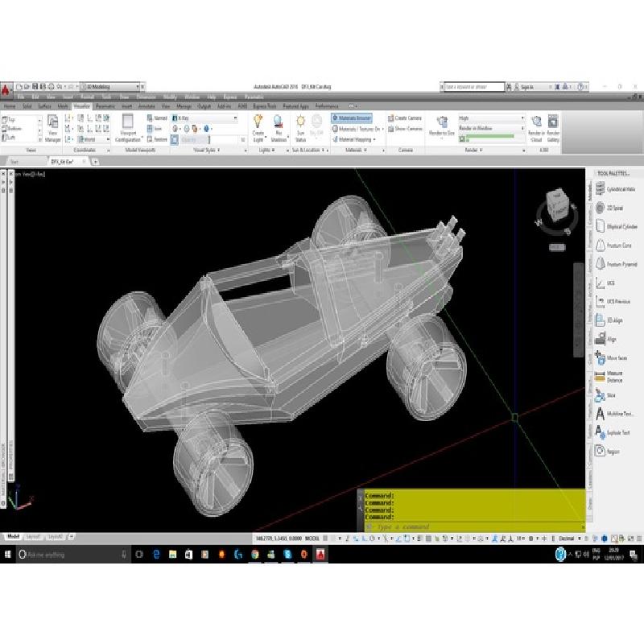The height and width of the screenshot is (644, 644).
Task: Click the new drawing tab plus button
Action: tap(95, 162)
